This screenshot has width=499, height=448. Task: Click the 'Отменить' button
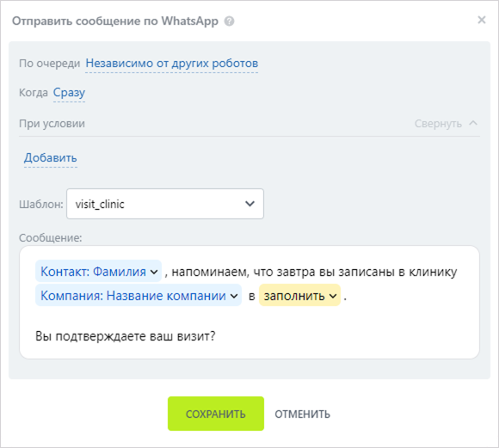[302, 414]
